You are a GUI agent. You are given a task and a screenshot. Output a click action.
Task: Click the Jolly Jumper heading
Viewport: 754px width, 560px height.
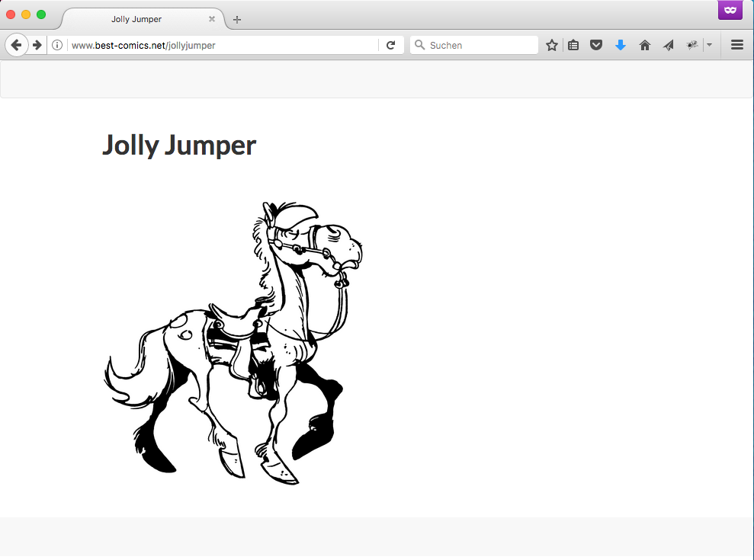click(x=179, y=146)
